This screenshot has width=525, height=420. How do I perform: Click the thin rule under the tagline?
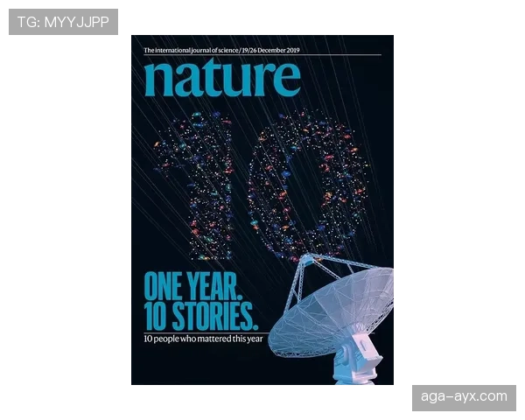coord(262,55)
